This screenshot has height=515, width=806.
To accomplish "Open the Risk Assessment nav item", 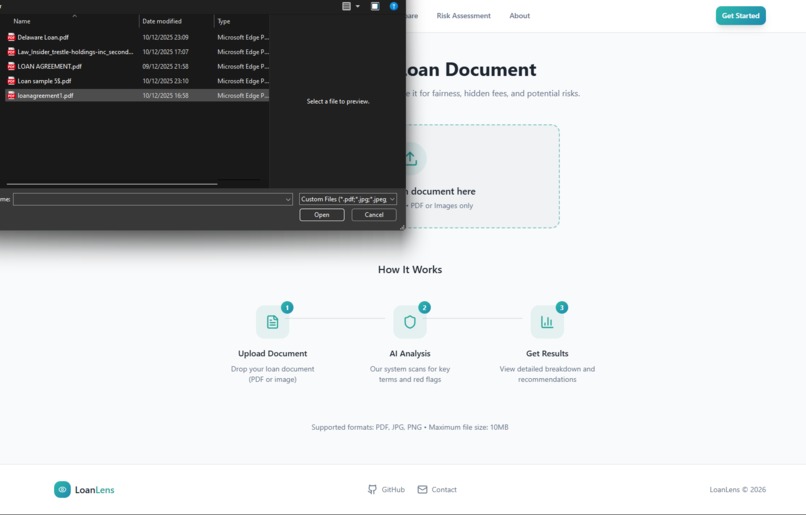I will click(463, 16).
